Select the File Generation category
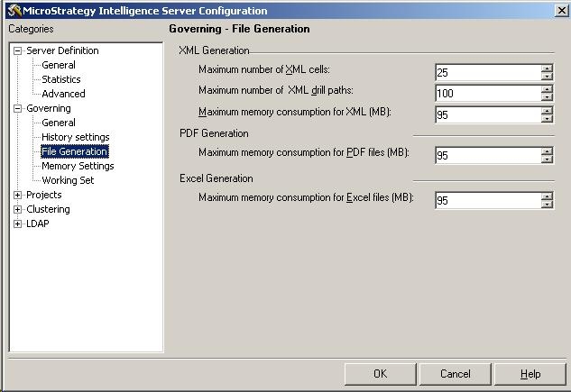Screen dimensions: 571x392 pyautogui.click(x=75, y=151)
